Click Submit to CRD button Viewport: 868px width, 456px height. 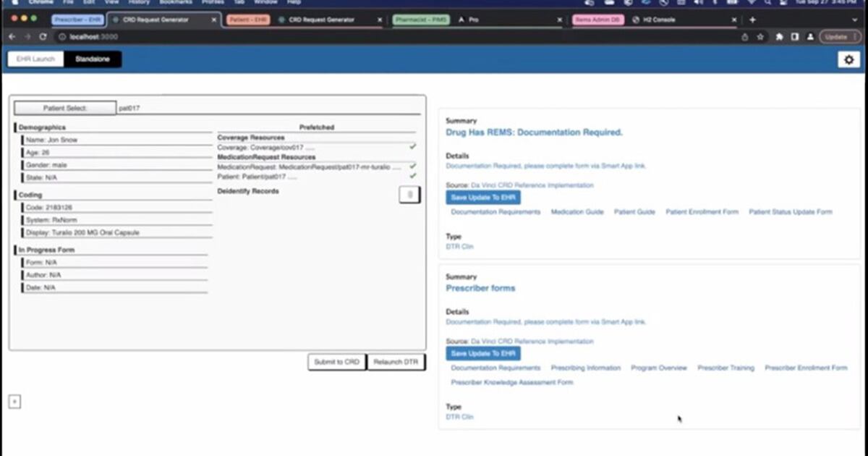[x=336, y=362]
